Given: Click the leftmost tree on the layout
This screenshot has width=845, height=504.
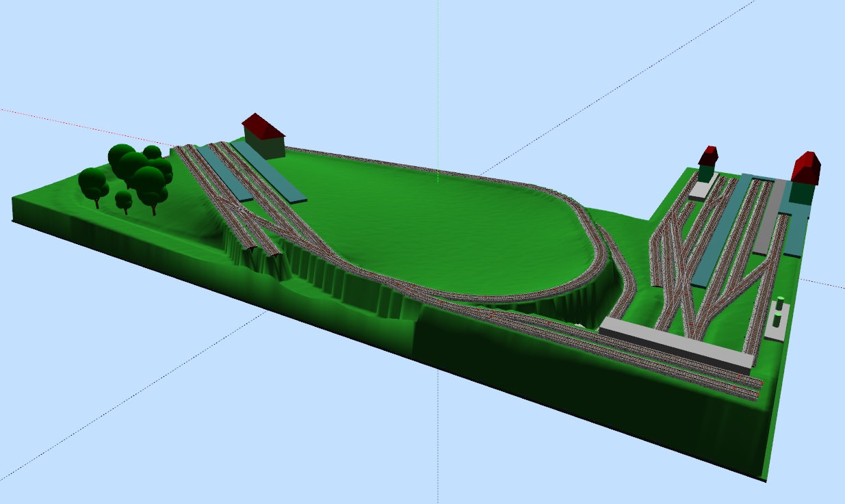Looking at the screenshot, I should click(93, 183).
